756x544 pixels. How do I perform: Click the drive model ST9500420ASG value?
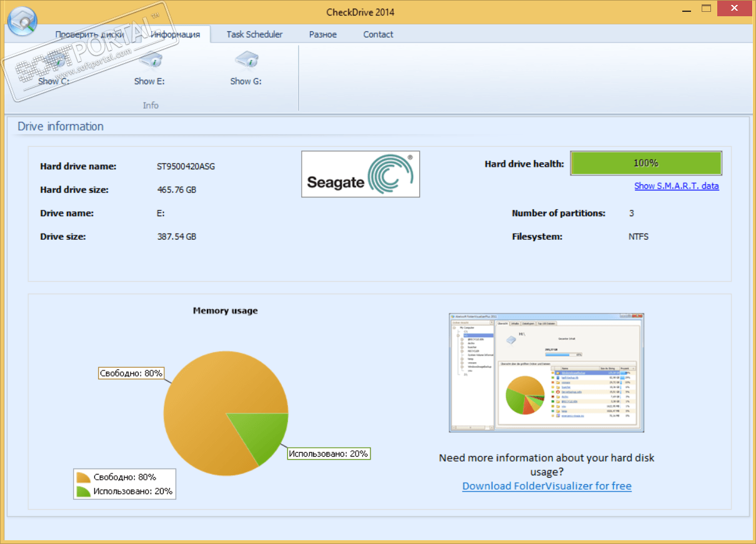click(186, 166)
